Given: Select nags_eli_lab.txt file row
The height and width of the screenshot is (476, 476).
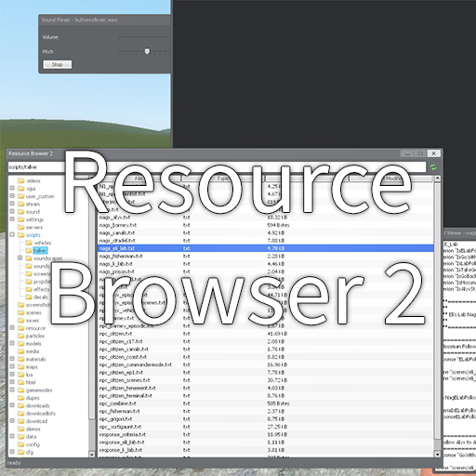Looking at the screenshot, I should tap(266, 248).
